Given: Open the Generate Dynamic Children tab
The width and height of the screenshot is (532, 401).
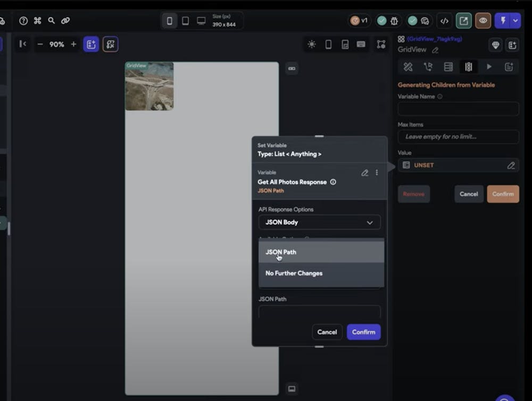Looking at the screenshot, I should click(x=469, y=67).
